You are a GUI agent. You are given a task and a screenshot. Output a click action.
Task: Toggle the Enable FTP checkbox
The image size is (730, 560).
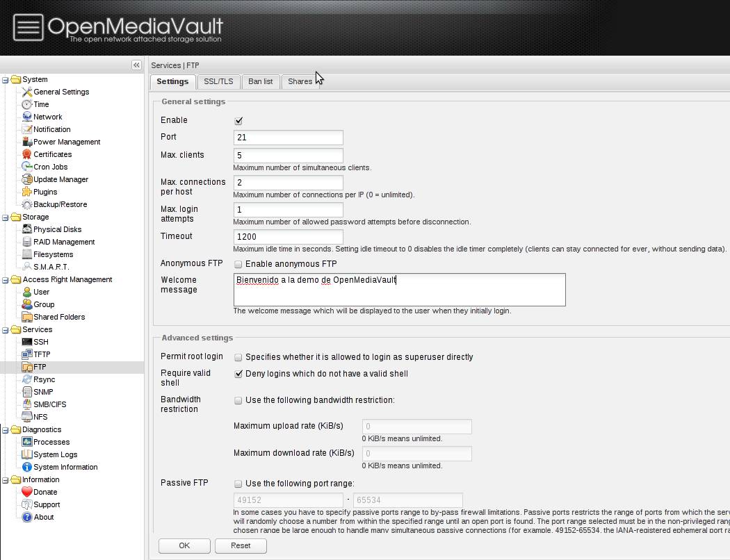click(238, 121)
